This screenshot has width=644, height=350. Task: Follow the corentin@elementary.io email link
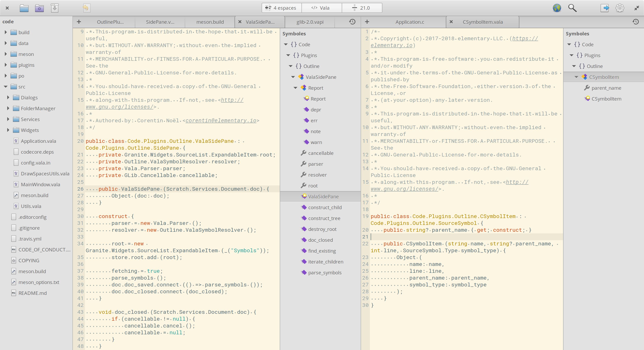[x=221, y=121]
